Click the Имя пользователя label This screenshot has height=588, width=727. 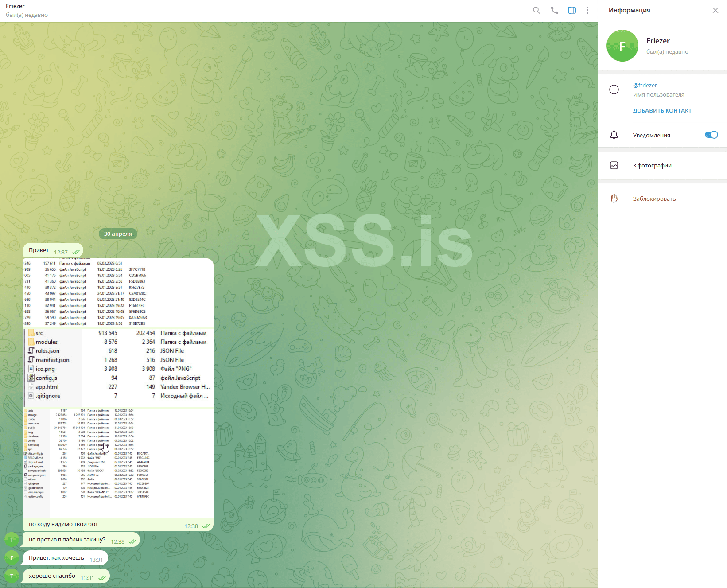[658, 94]
